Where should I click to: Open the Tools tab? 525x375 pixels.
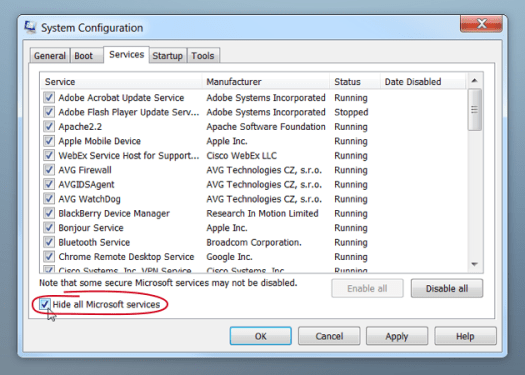203,56
